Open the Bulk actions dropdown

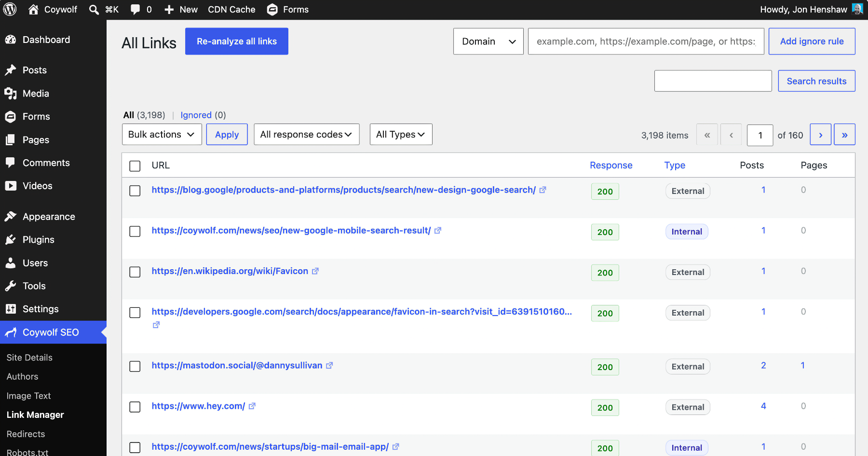click(162, 134)
